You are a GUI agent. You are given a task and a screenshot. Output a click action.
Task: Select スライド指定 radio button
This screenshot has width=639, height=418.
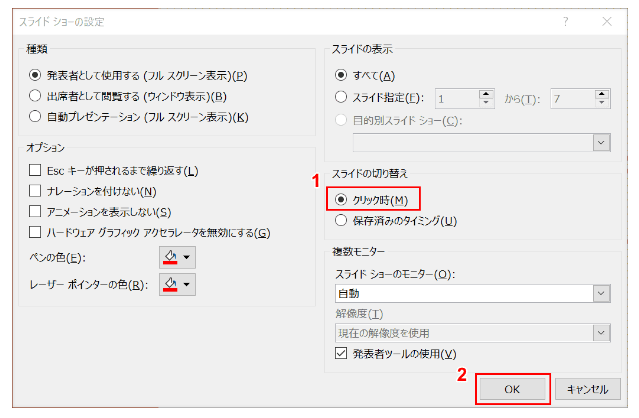coord(343,97)
